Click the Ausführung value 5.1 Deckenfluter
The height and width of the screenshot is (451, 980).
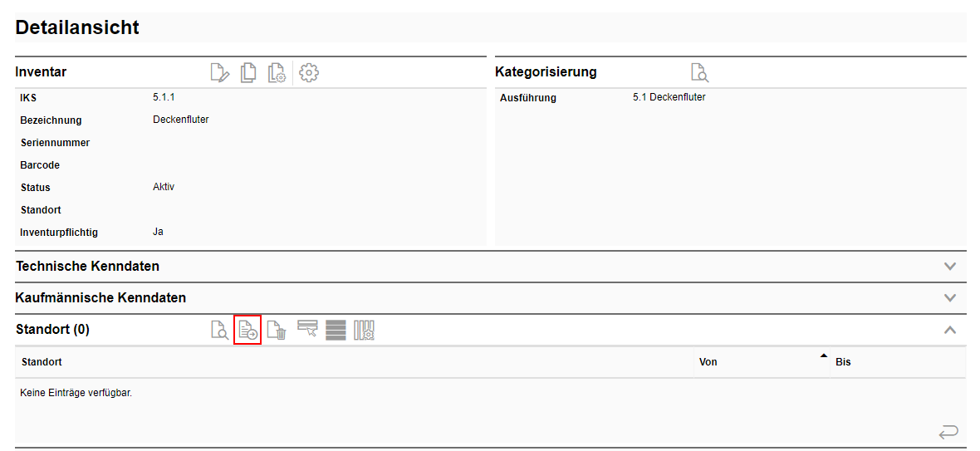[x=669, y=97]
